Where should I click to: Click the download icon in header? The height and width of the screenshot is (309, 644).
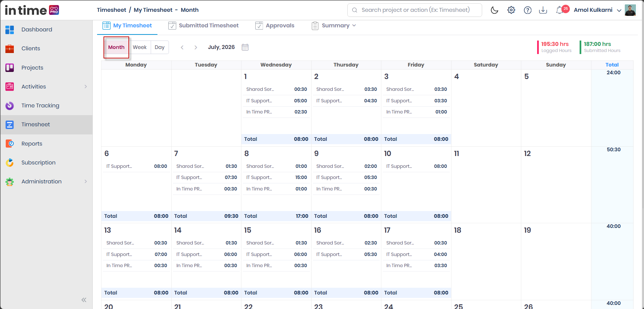tap(543, 10)
